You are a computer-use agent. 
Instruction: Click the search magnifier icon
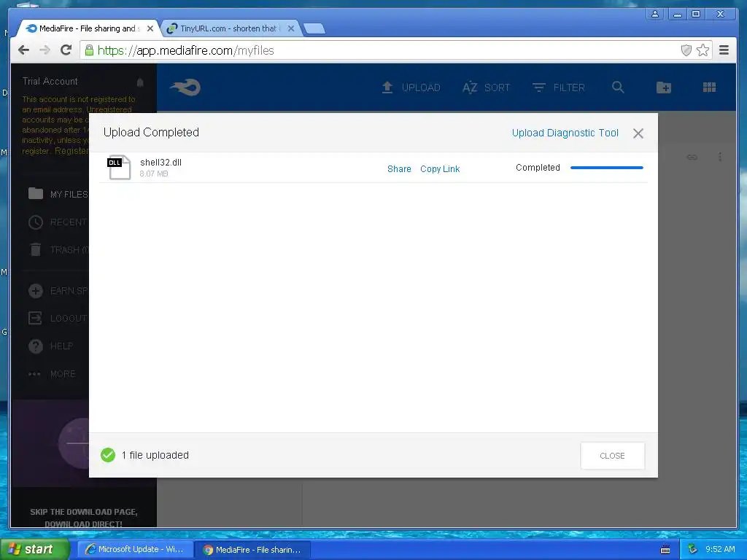click(x=618, y=87)
